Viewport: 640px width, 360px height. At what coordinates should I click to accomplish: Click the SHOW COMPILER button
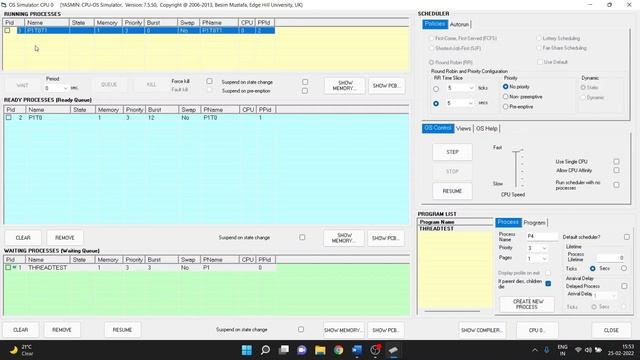[x=482, y=330]
